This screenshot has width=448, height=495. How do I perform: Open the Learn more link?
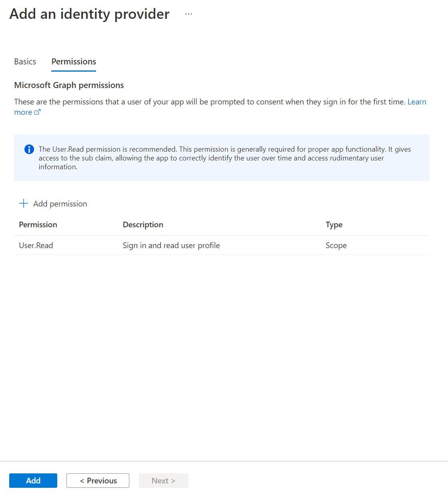pyautogui.click(x=417, y=102)
